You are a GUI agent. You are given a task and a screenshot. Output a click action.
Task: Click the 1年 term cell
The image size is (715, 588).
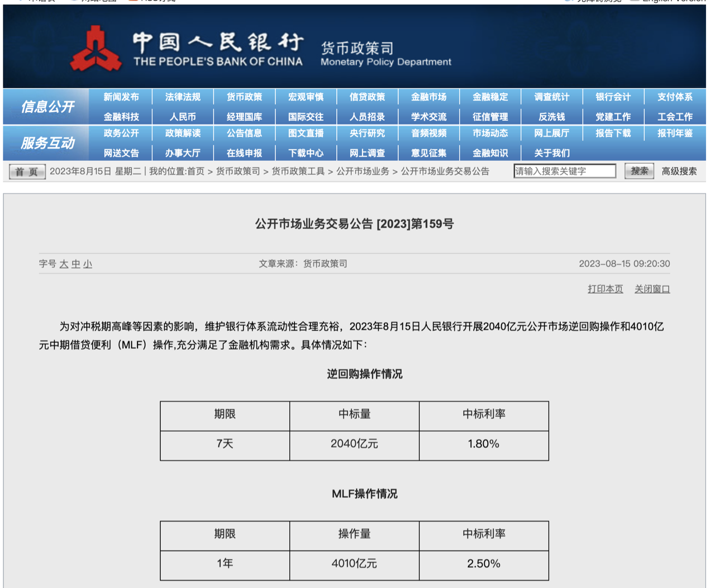[225, 565]
